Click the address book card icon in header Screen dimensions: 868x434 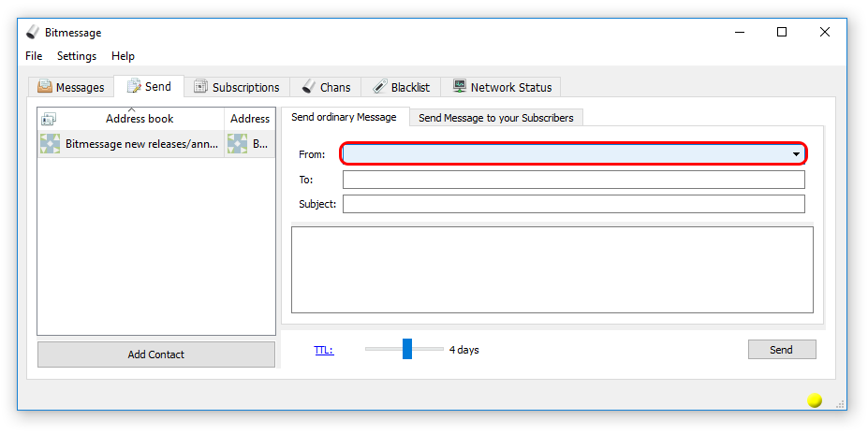tap(49, 118)
